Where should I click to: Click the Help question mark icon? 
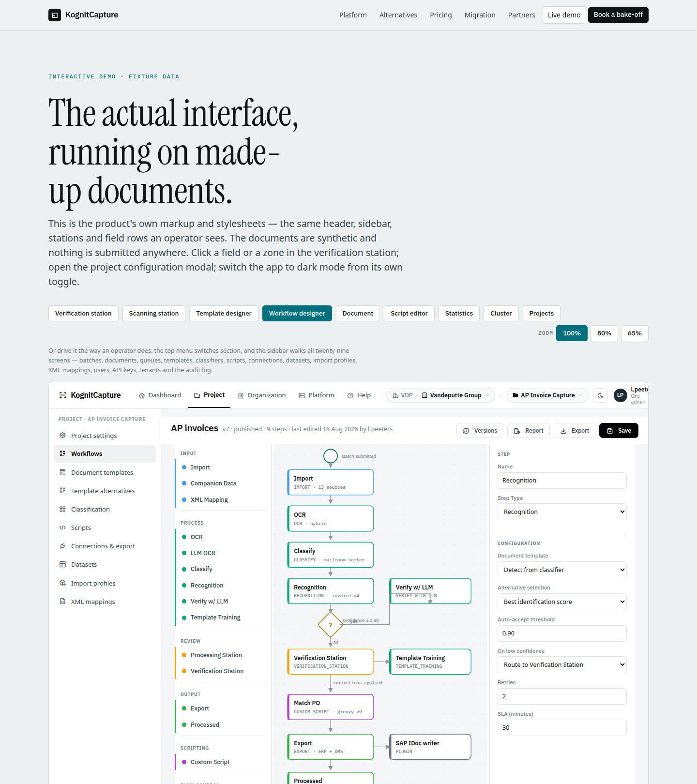coord(350,395)
